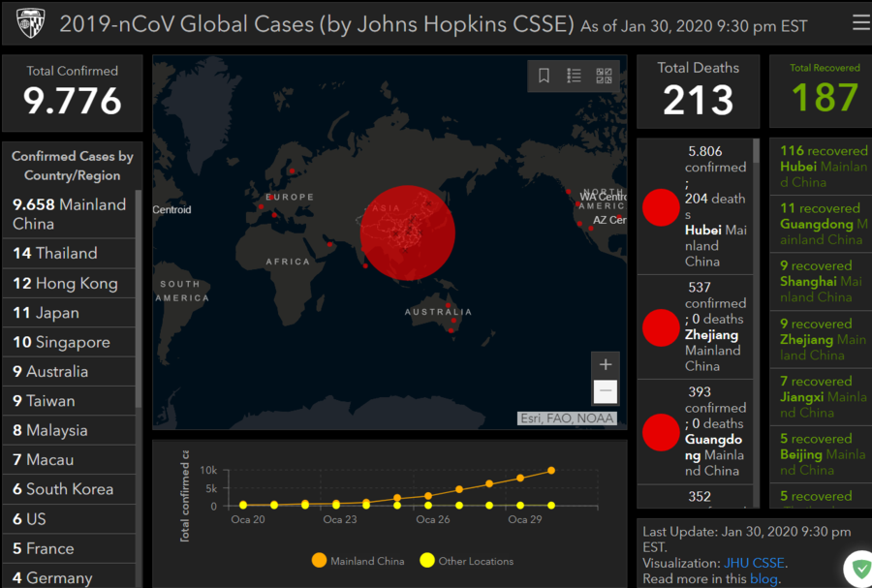Screen dimensions: 872x588
Task: Open the map bookmarks tool
Action: tap(544, 76)
